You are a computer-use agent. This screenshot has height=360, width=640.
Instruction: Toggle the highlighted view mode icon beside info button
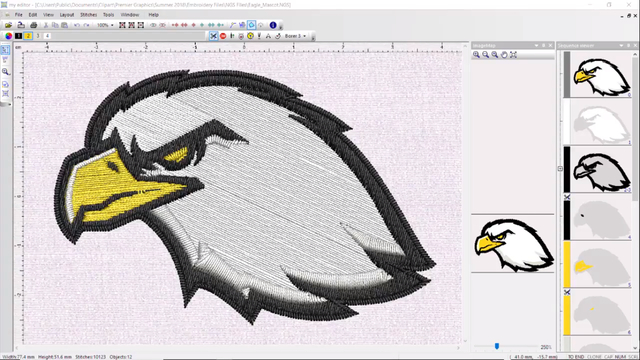point(251,25)
